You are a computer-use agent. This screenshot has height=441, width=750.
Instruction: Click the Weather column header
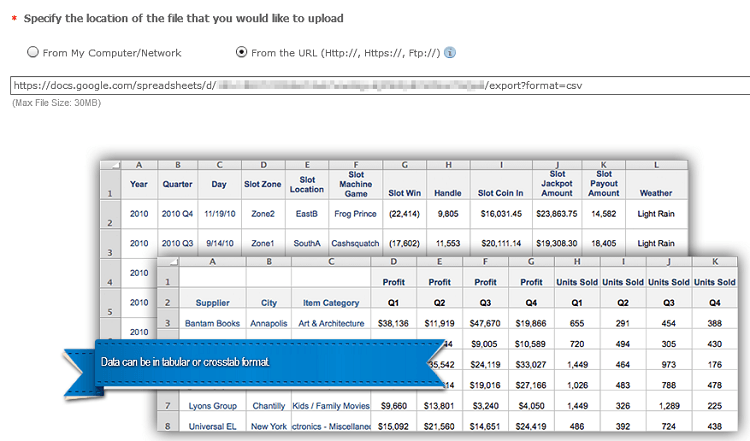(x=655, y=192)
